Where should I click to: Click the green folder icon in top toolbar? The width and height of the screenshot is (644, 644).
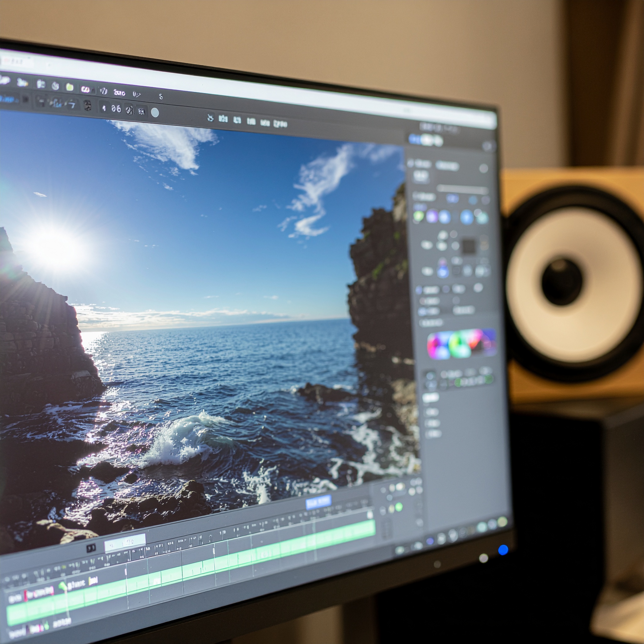click(70, 87)
